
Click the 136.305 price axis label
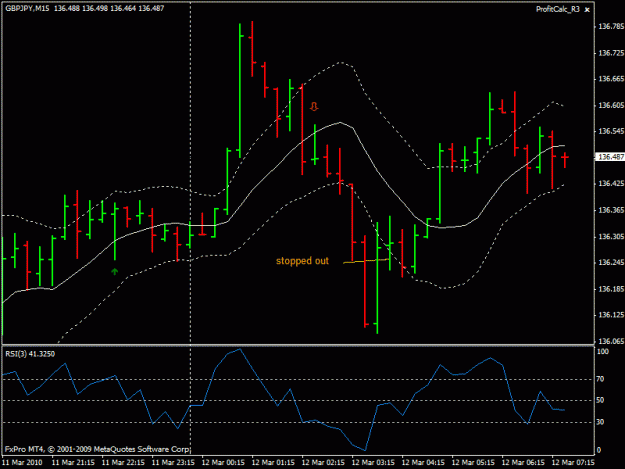point(611,237)
